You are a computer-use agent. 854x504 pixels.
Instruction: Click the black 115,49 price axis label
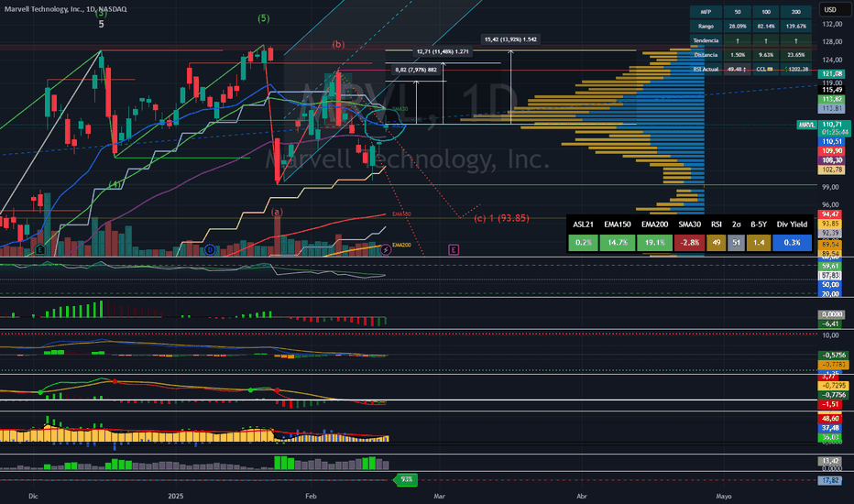[x=832, y=90]
